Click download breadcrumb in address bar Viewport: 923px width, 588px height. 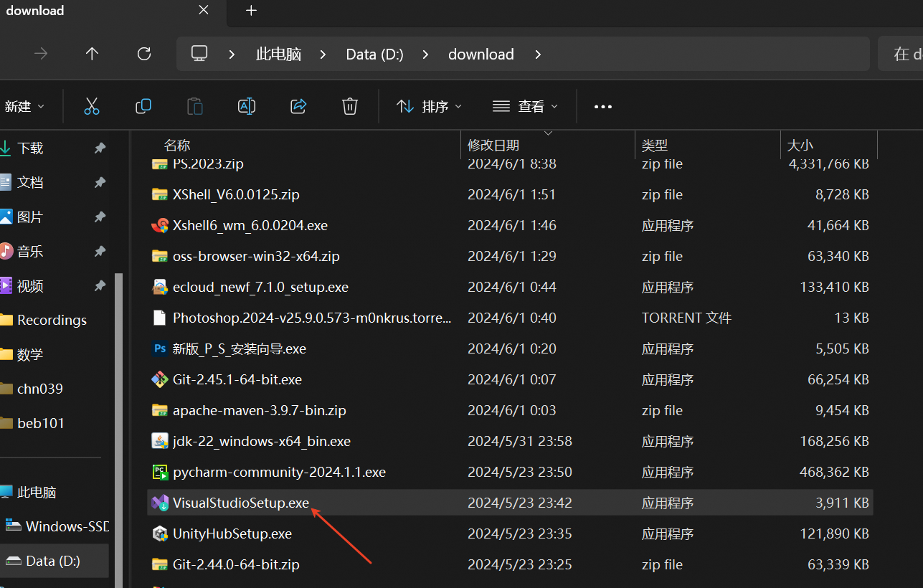(481, 54)
